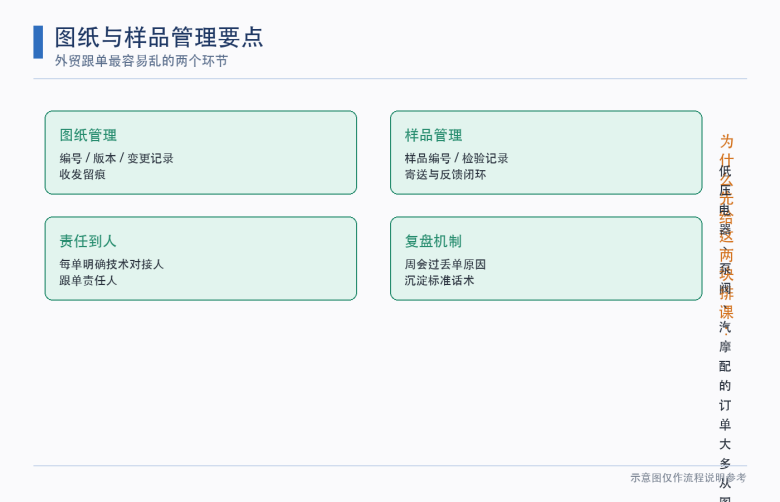This screenshot has height=502, width=780.
Task: Click the orange vertical text starting with 为
Action: pos(727,226)
